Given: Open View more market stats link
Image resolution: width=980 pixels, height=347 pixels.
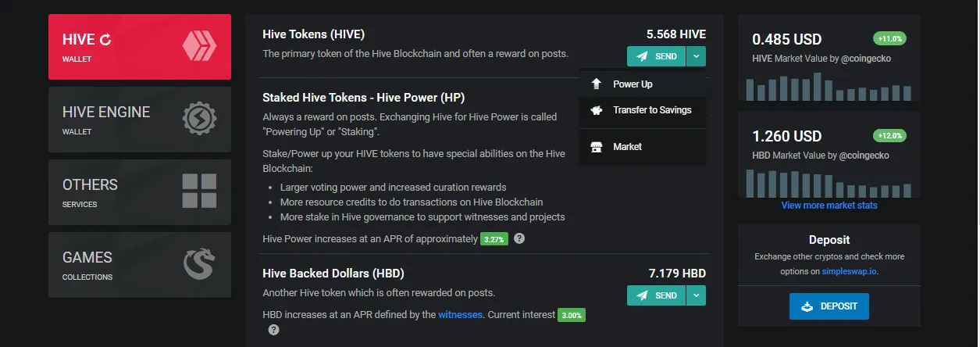Looking at the screenshot, I should tap(829, 206).
